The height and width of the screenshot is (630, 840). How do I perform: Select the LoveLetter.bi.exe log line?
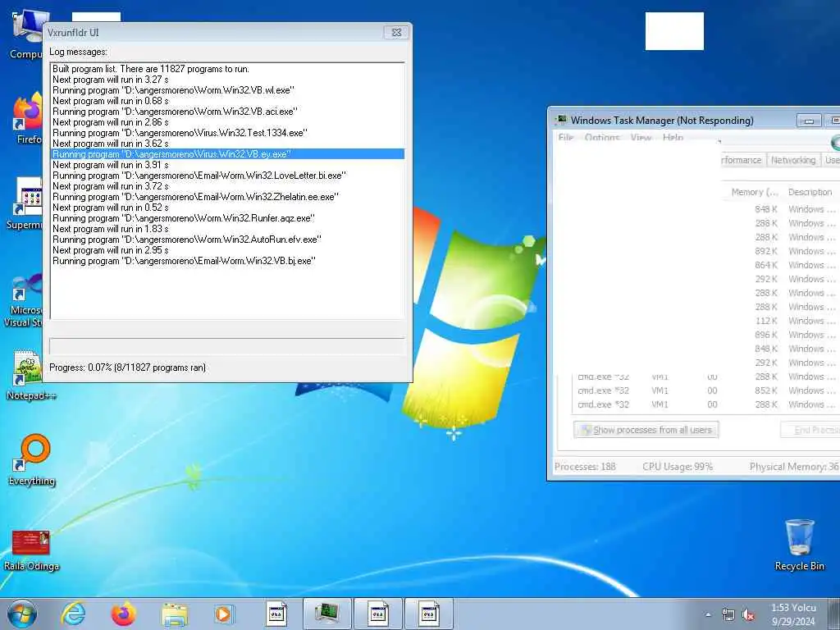click(x=227, y=176)
